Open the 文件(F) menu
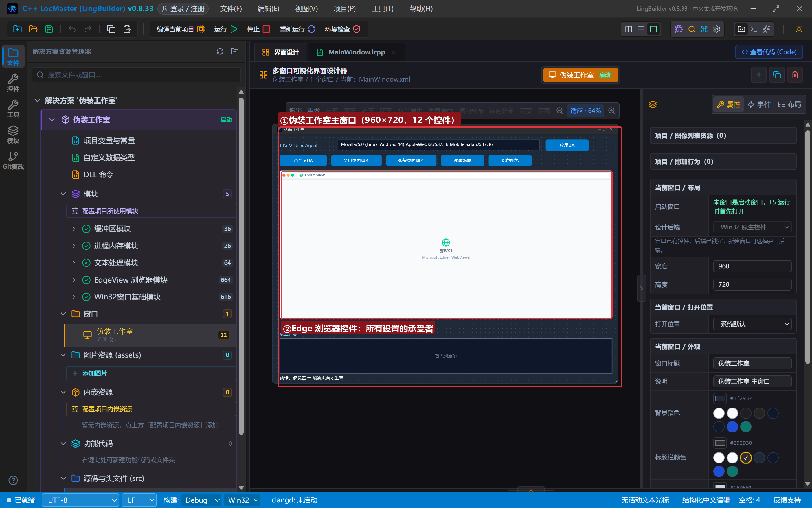The height and width of the screenshot is (508, 812). pyautogui.click(x=231, y=9)
